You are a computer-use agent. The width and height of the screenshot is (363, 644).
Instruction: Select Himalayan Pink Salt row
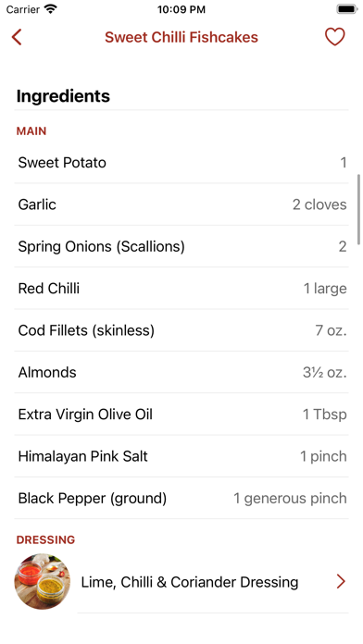pos(181,456)
